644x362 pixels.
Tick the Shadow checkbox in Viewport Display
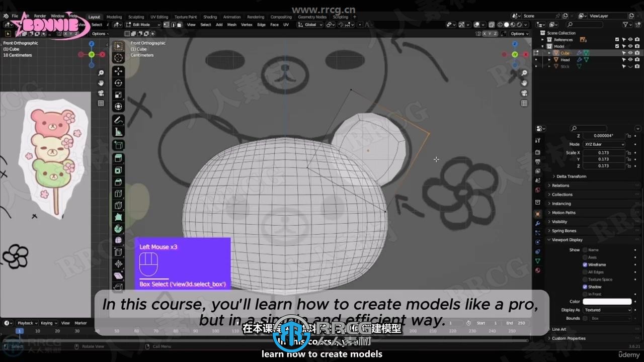click(585, 287)
